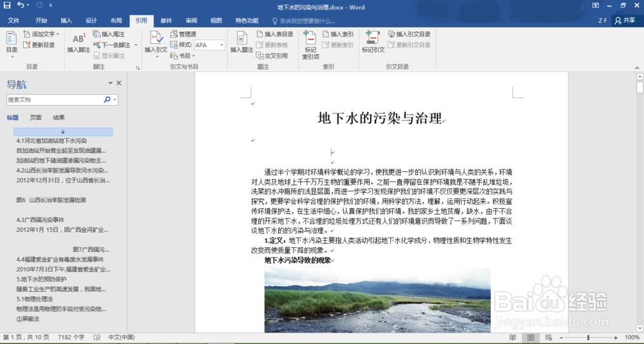The height and width of the screenshot is (344, 644).
Task: Open Ribbon Display Options icon in title bar
Action: click(596, 5)
